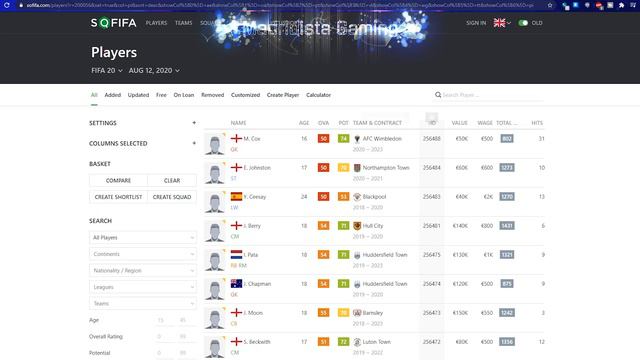Viewport: 640px width, 360px height.
Task: Click the Hull City club crest
Action: [x=357, y=226]
